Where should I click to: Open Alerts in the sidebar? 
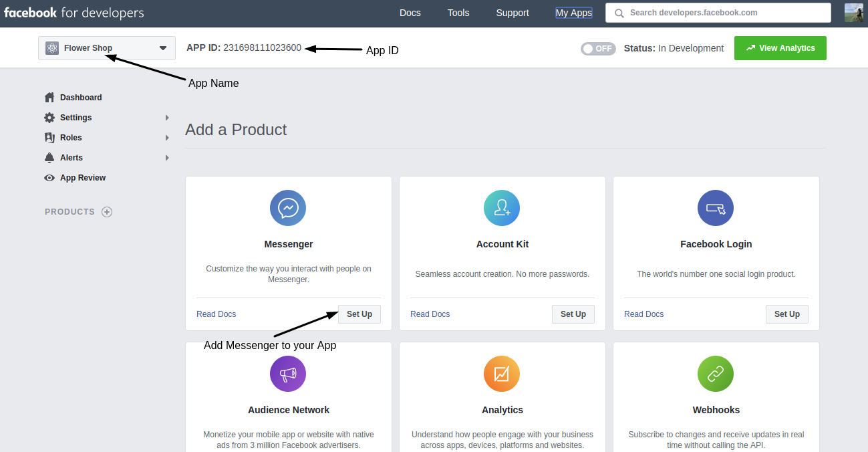point(71,158)
